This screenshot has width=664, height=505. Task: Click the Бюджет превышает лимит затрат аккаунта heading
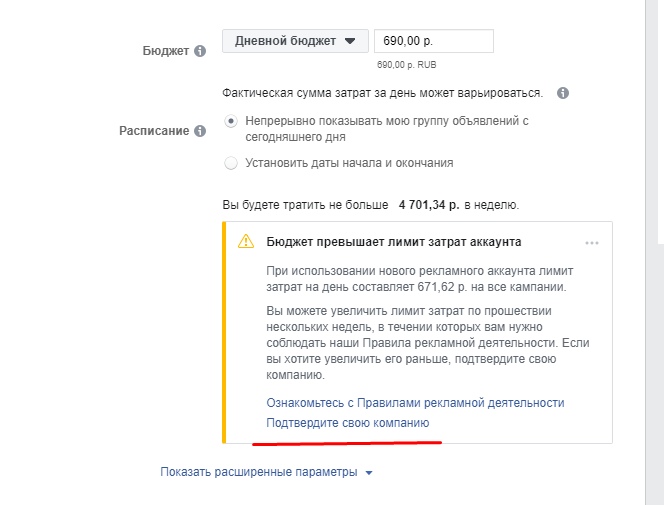pyautogui.click(x=394, y=242)
